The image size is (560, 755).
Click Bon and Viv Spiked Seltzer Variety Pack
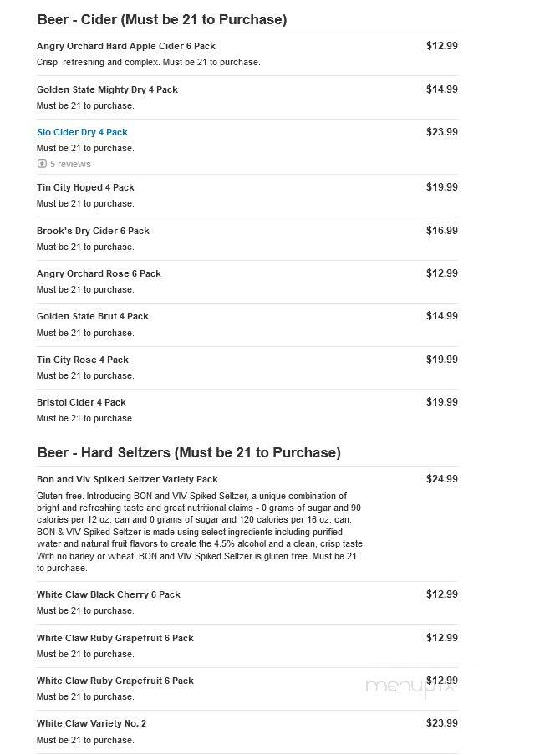127,479
